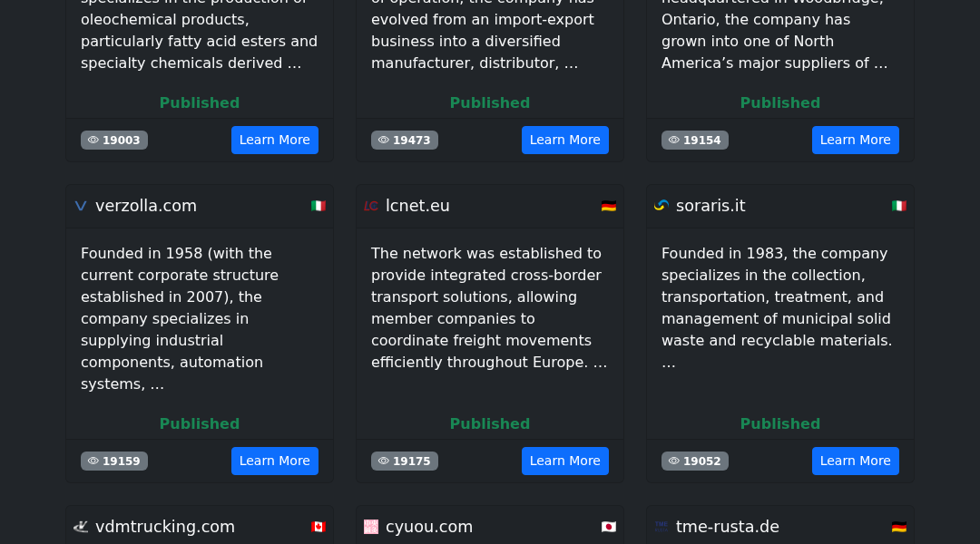Click the Italian flag on verzolla.com card
Image resolution: width=980 pixels, height=544 pixels.
318,206
